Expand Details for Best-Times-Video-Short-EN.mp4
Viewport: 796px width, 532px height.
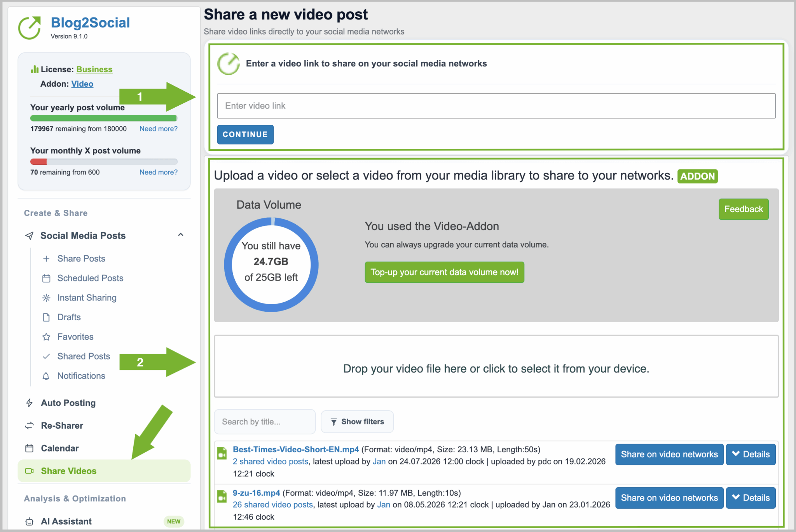pyautogui.click(x=751, y=454)
